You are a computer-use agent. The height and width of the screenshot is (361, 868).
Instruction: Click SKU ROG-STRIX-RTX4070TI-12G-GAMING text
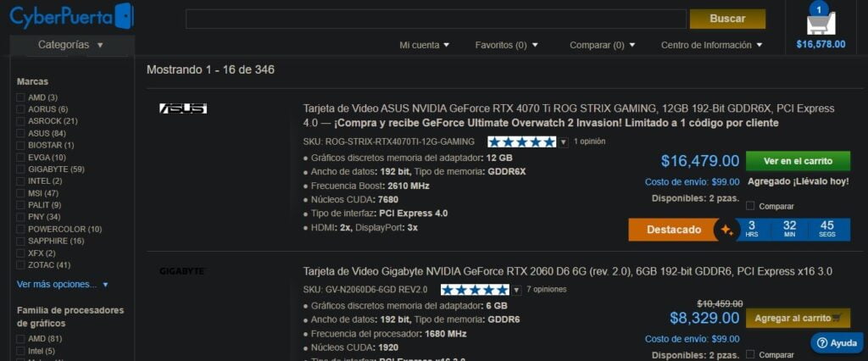(x=388, y=142)
